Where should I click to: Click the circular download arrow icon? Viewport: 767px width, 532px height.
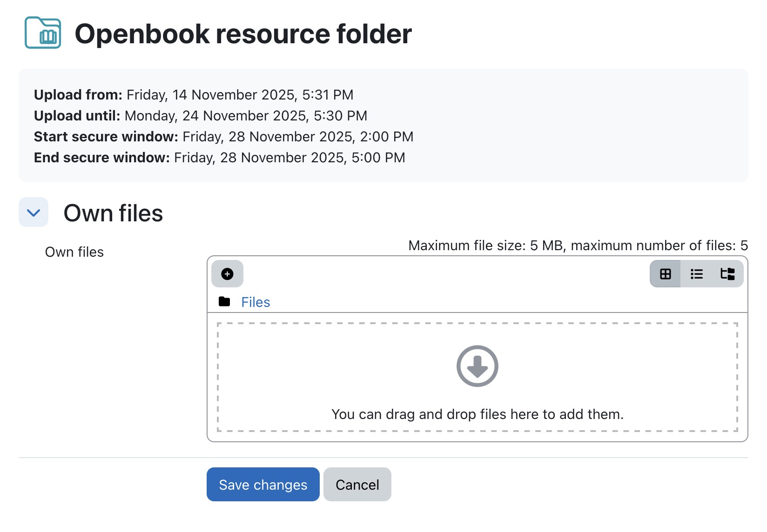(478, 366)
